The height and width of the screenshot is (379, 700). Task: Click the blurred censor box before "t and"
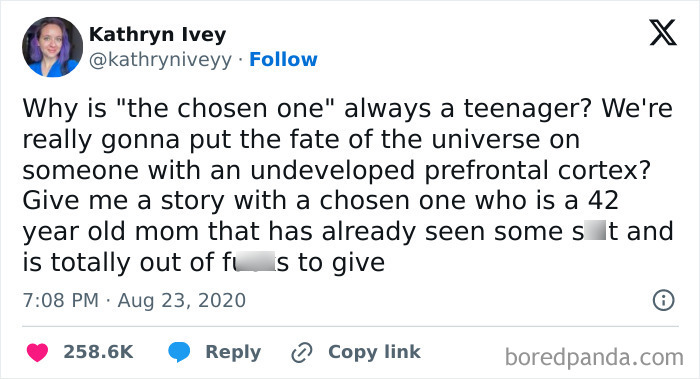[595, 232]
